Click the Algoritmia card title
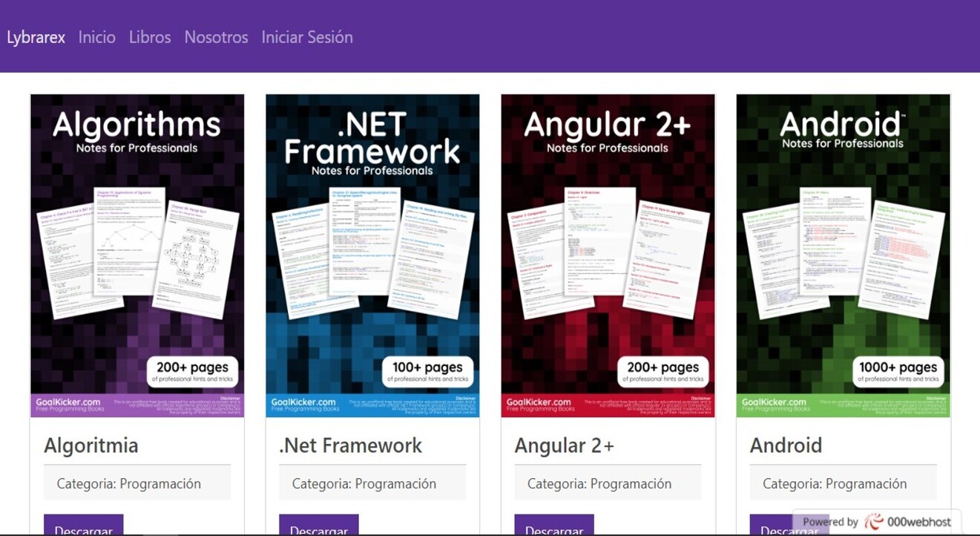This screenshot has height=536, width=980. tap(91, 445)
